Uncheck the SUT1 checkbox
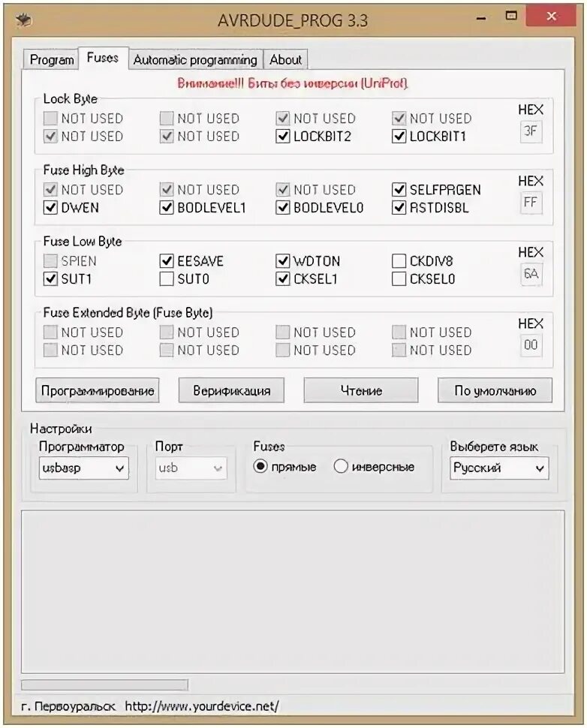The image size is (587, 728). [50, 278]
